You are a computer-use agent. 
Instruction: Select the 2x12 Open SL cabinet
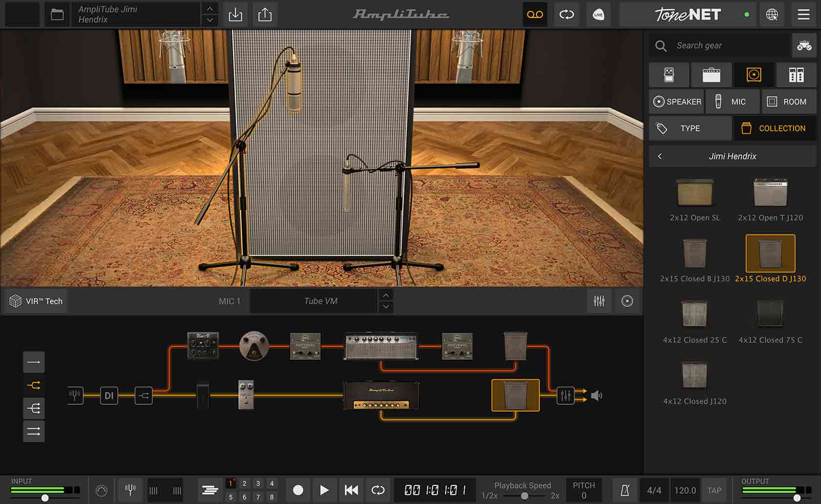coord(694,199)
